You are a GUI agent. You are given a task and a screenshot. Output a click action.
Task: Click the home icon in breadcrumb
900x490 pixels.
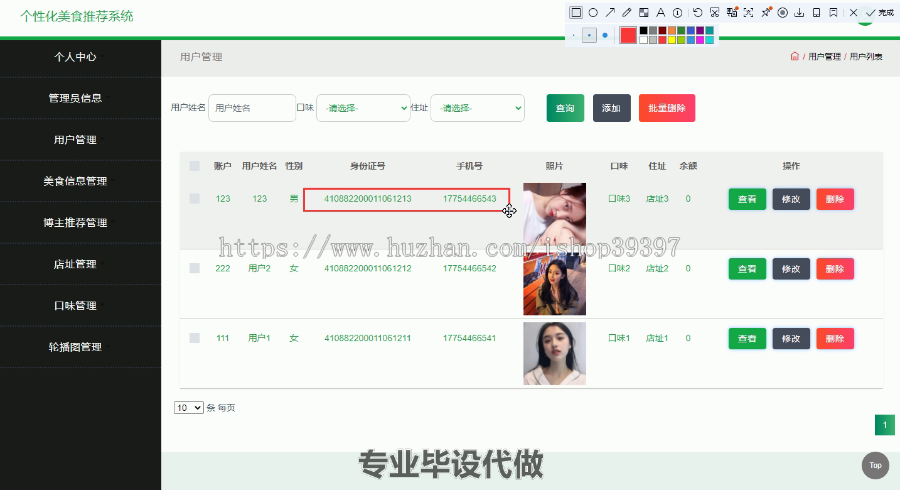[794, 56]
